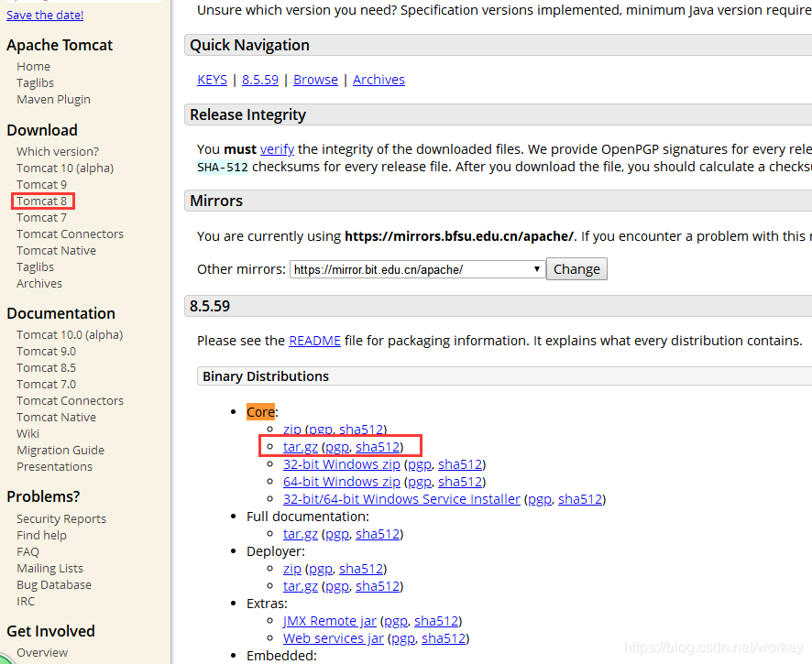812x664 pixels.
Task: Download the Web services jar
Action: (333, 637)
